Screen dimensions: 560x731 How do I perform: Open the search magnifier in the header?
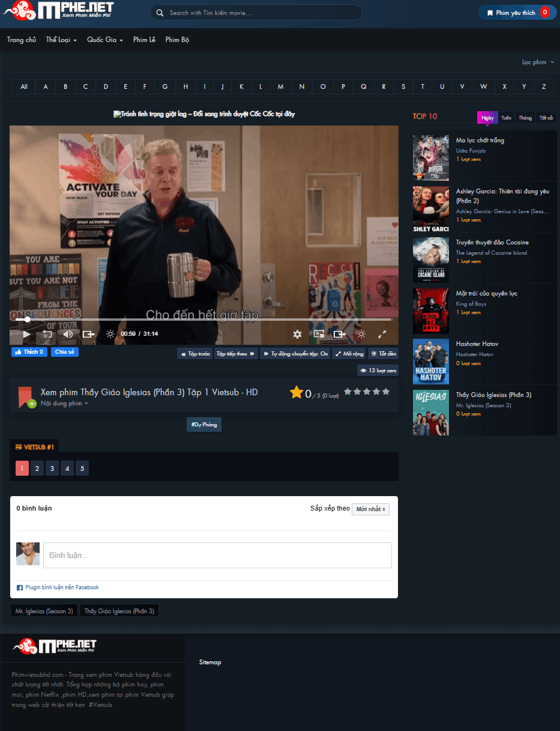click(x=160, y=12)
